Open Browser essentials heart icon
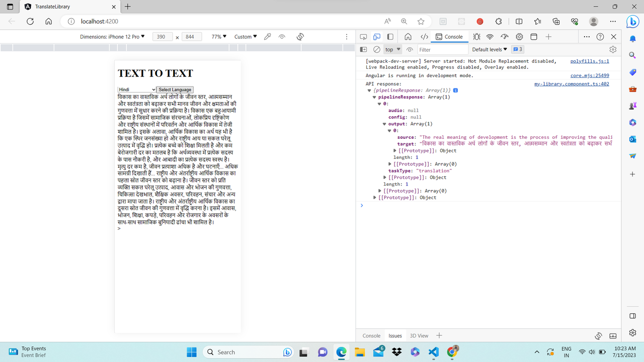 tap(575, 21)
